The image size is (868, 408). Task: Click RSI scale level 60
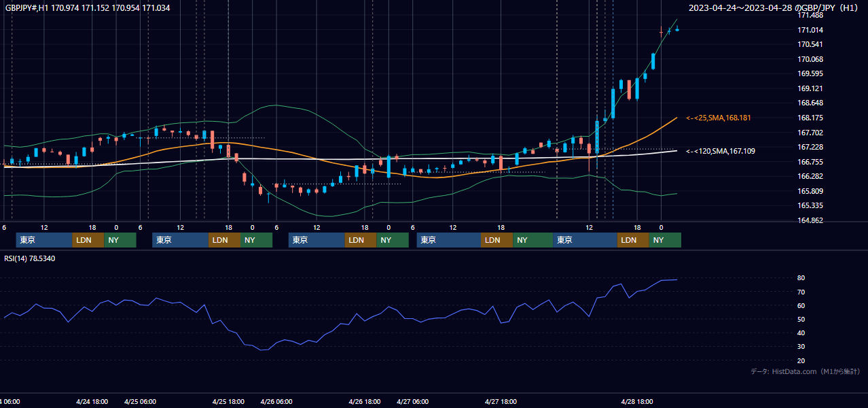coord(801,305)
